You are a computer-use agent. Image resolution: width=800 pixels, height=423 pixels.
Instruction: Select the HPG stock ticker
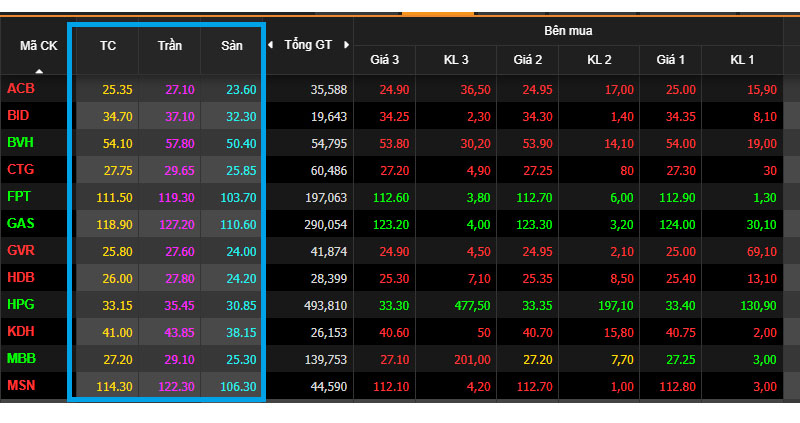click(x=20, y=305)
